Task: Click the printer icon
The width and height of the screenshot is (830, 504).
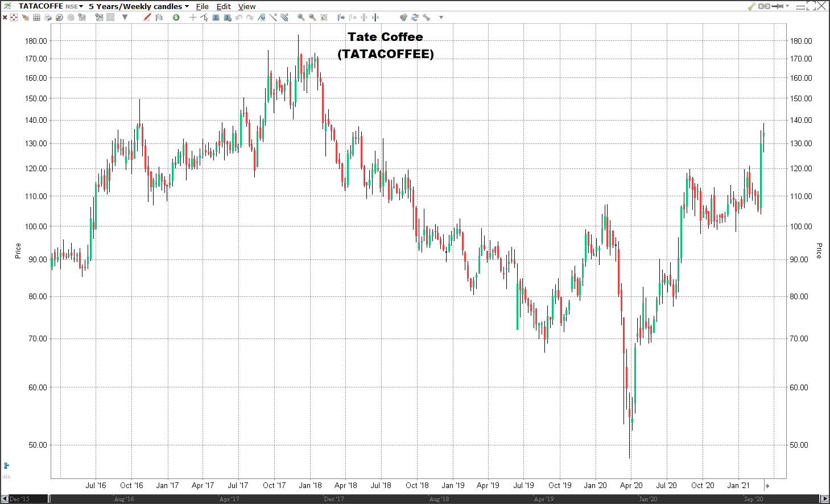Action: click(x=48, y=18)
